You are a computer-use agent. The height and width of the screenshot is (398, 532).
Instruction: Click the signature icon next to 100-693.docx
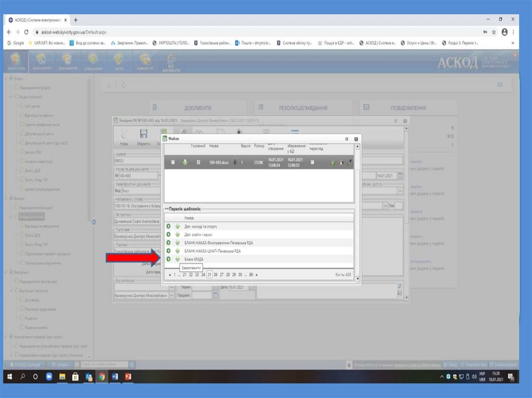(x=235, y=162)
